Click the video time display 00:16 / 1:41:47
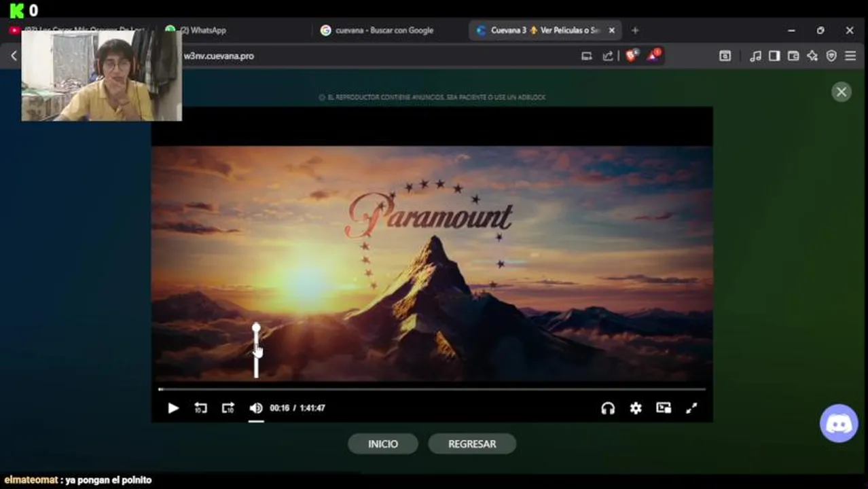This screenshot has height=489, width=868. pyautogui.click(x=297, y=408)
